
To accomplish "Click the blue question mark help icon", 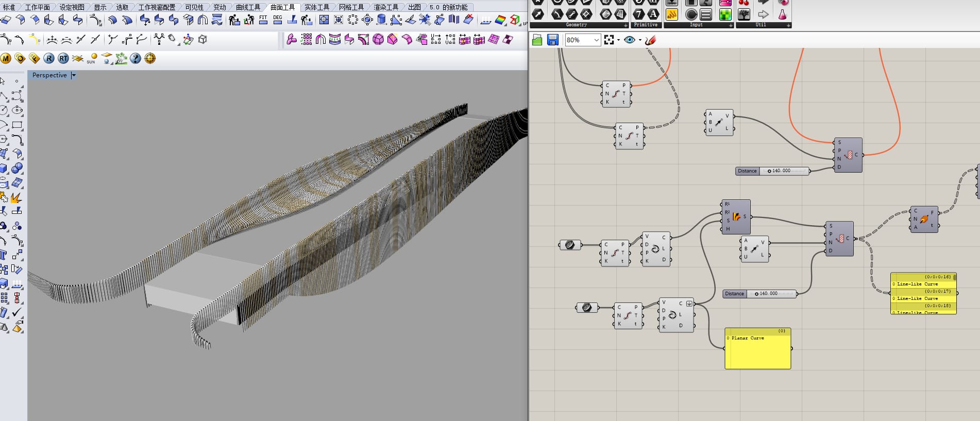I will 136,58.
